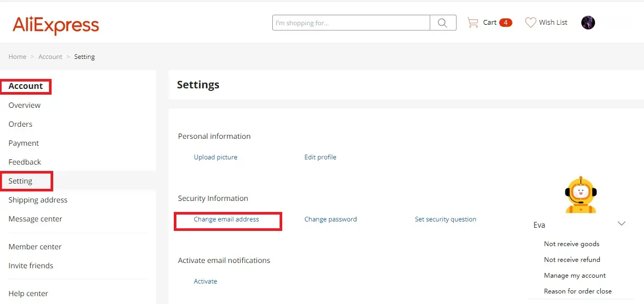Open the Setting item in the sidebar
This screenshot has width=644, height=304.
click(x=20, y=180)
